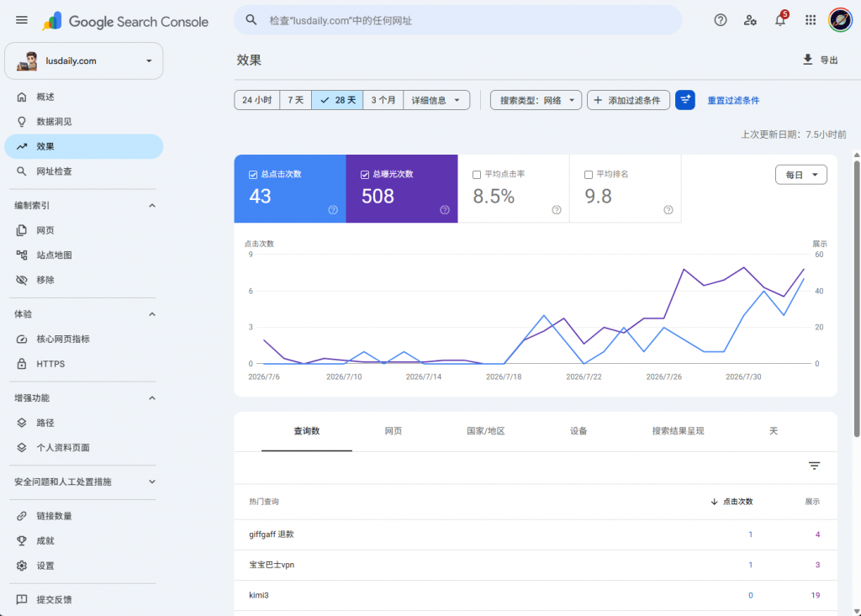Open help tooltip on 平均排名 card
This screenshot has width=861, height=616.
(x=668, y=210)
